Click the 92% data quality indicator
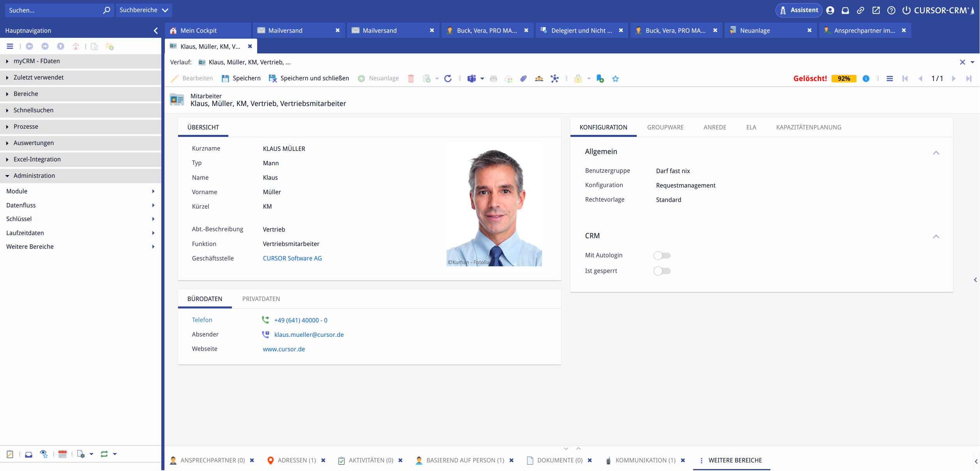 pos(844,79)
